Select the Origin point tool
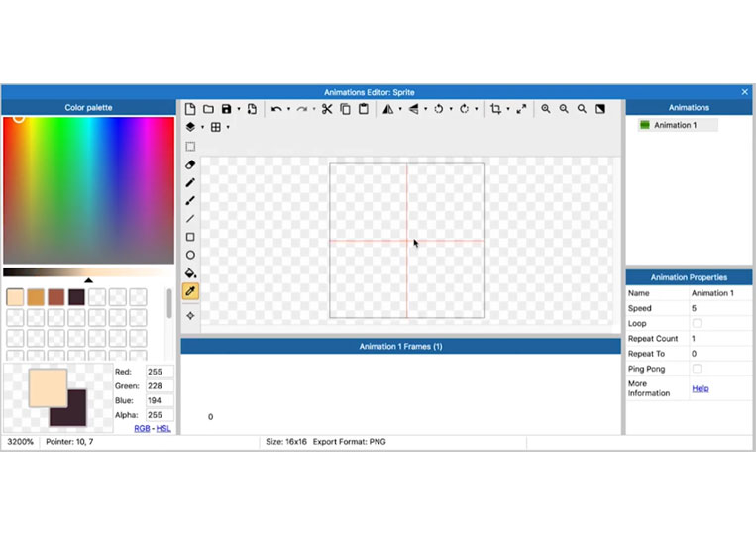The image size is (756, 536). 190,316
